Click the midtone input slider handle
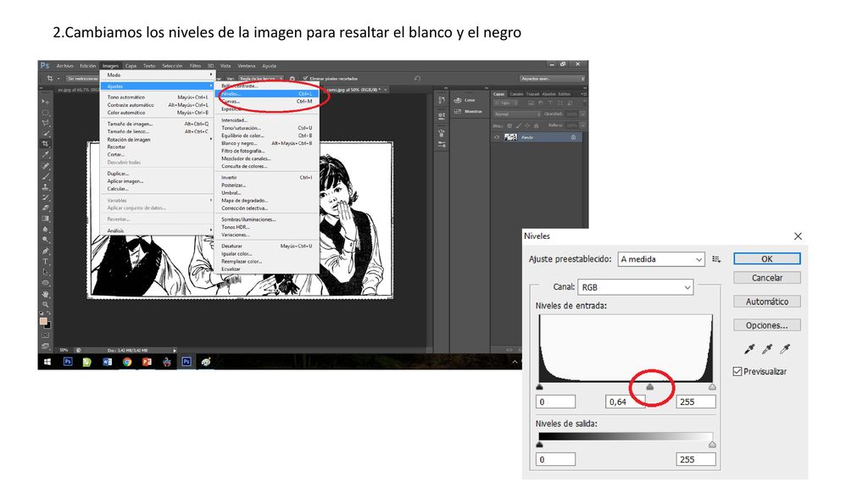 [650, 386]
